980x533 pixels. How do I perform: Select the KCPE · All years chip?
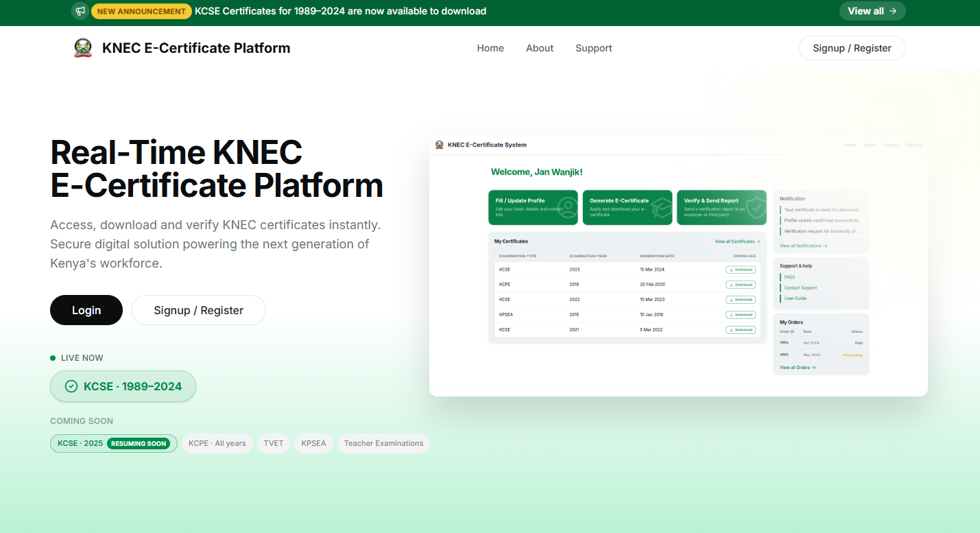tap(217, 443)
